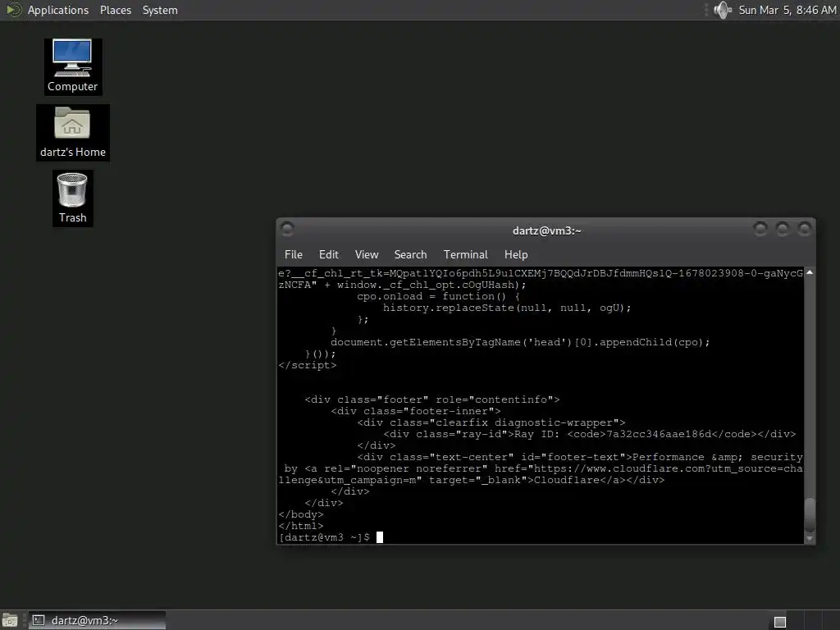Click the terminal scrollbar up arrow
840x630 pixels.
(810, 272)
